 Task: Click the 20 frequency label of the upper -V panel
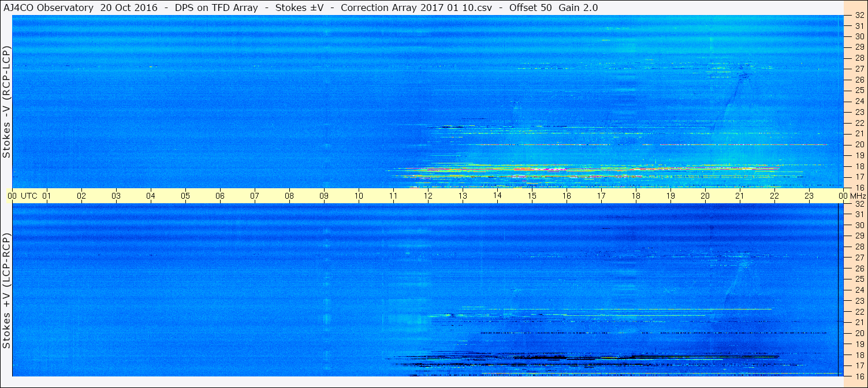tap(859, 144)
